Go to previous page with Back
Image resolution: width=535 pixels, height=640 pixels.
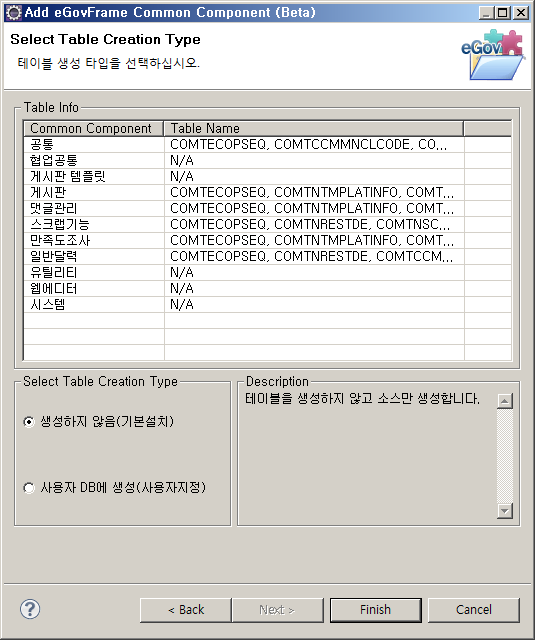point(186,610)
